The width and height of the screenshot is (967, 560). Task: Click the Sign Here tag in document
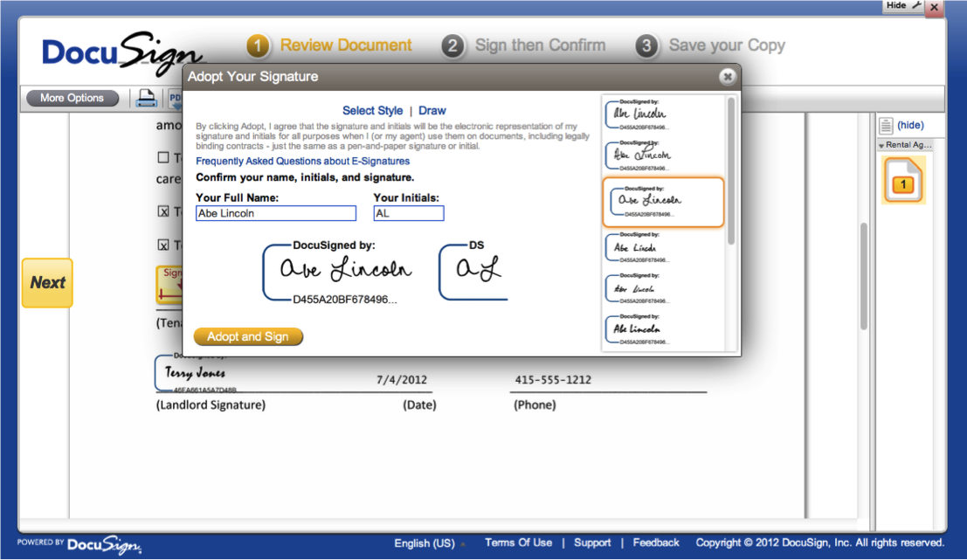pos(169,284)
